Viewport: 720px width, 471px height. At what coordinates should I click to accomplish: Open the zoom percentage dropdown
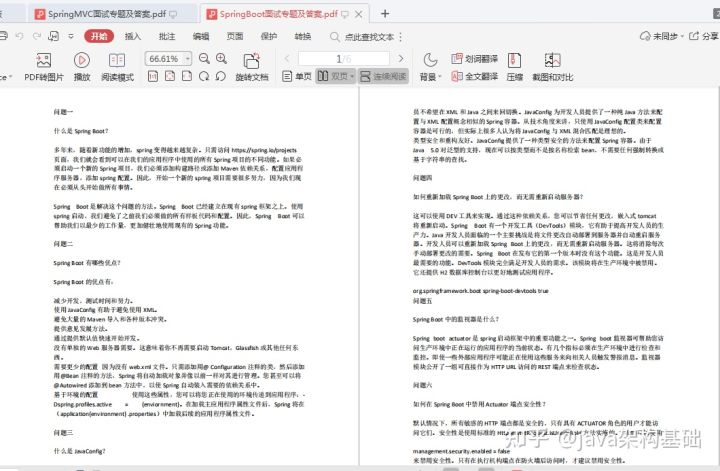pyautogui.click(x=187, y=59)
